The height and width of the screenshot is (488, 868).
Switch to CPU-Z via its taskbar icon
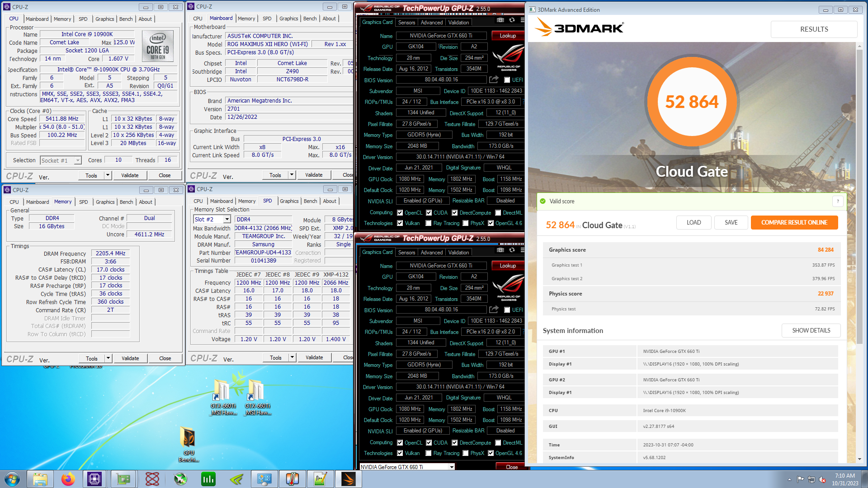pos(94,479)
